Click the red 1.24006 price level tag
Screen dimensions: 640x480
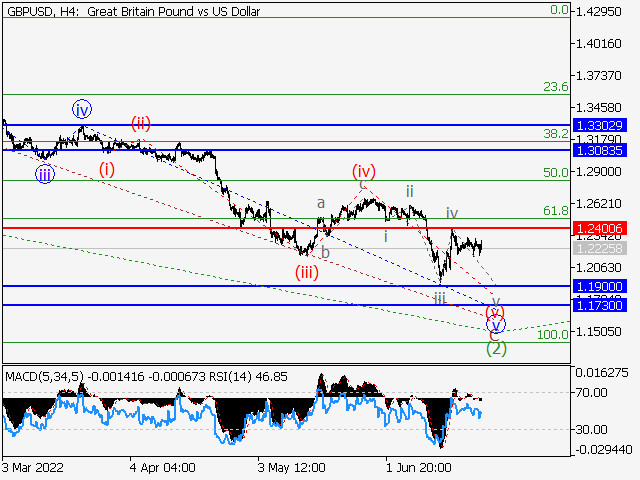point(600,228)
